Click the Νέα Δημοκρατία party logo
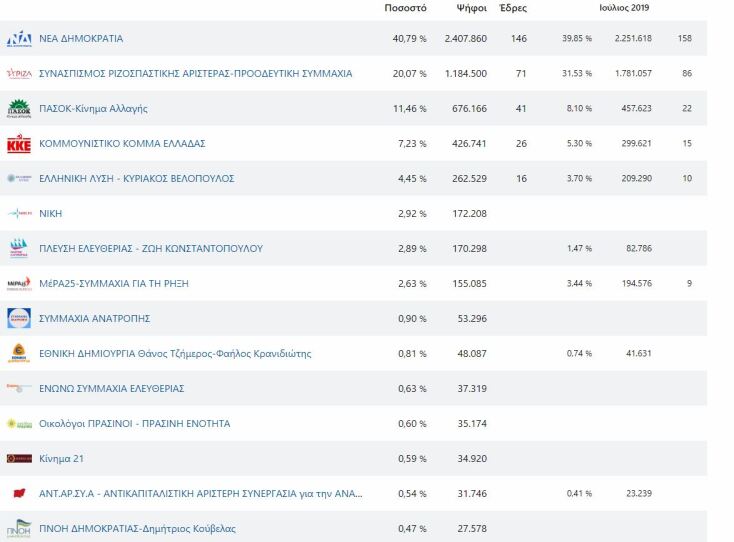This screenshot has height=542, width=734. tap(19, 39)
